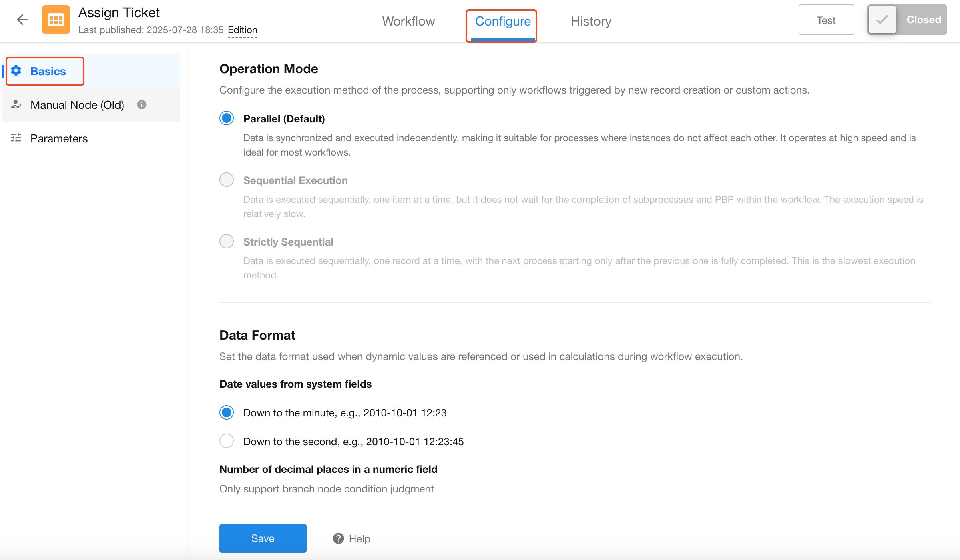Switch to the Workflow tab

(x=408, y=21)
